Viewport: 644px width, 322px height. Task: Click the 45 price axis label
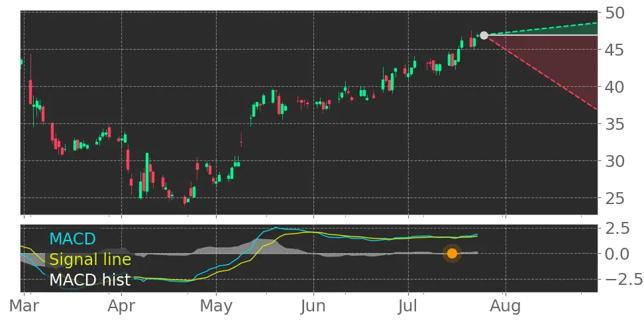point(615,50)
